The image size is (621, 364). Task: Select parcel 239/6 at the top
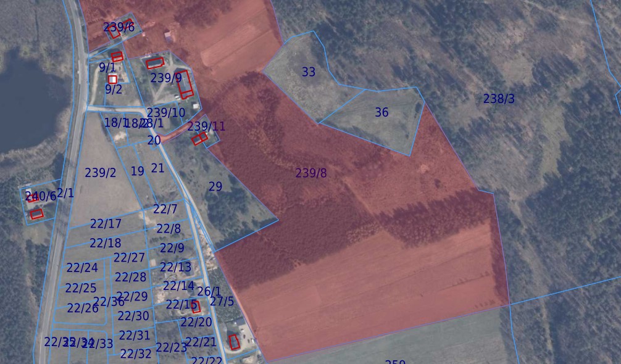point(119,27)
